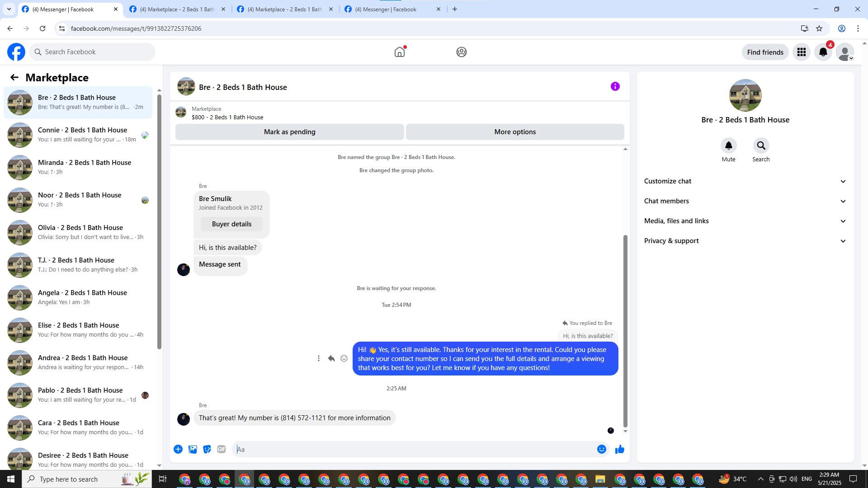Image resolution: width=868 pixels, height=488 pixels.
Task: View Buyer details for Bre
Action: (231, 224)
